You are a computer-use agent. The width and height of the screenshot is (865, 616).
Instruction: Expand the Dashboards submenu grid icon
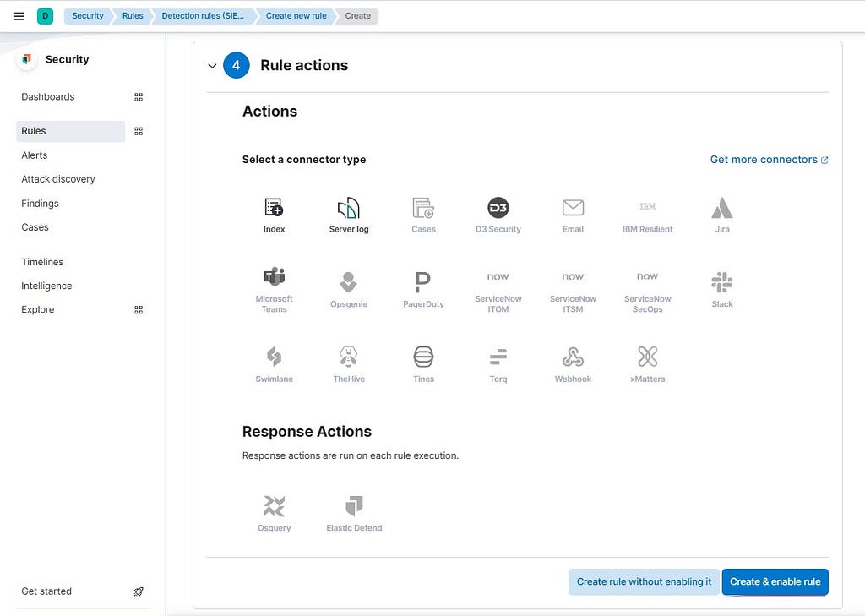[x=139, y=97]
